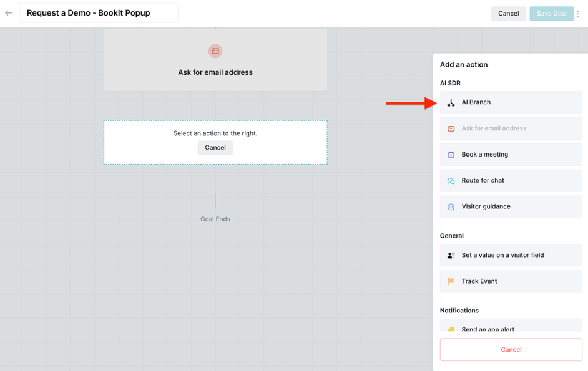Click the red envelope icon on canvas
This screenshot has height=371, width=588.
[x=215, y=51]
